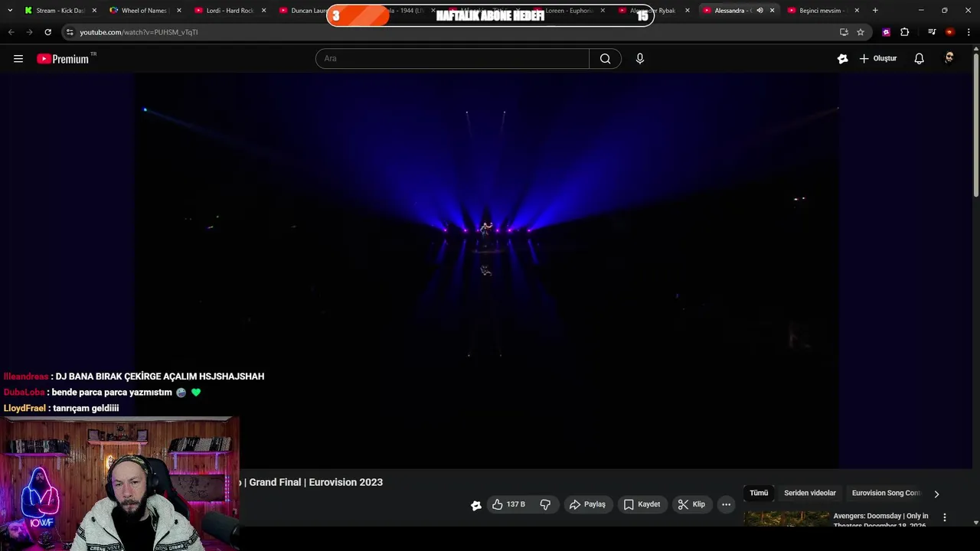This screenshot has width=980, height=551.
Task: Click the scrollbar down arrow
Action: coord(975,523)
